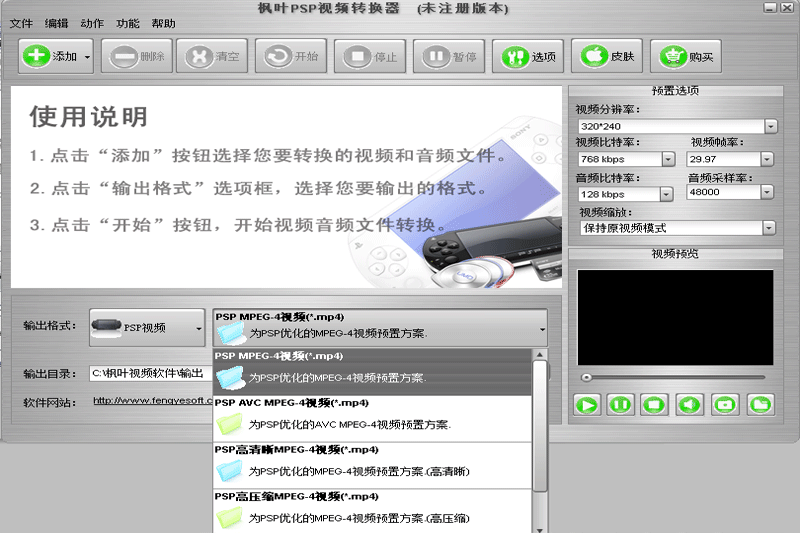Open the Add button dropdown arrow
Screen dimensions: 800x533
tap(87, 57)
